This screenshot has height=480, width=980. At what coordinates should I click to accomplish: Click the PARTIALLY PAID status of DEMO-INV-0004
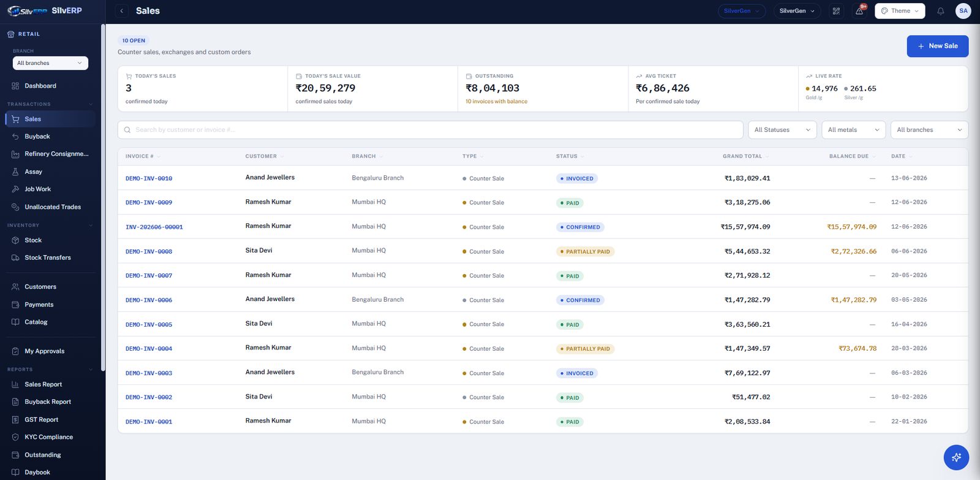point(586,349)
